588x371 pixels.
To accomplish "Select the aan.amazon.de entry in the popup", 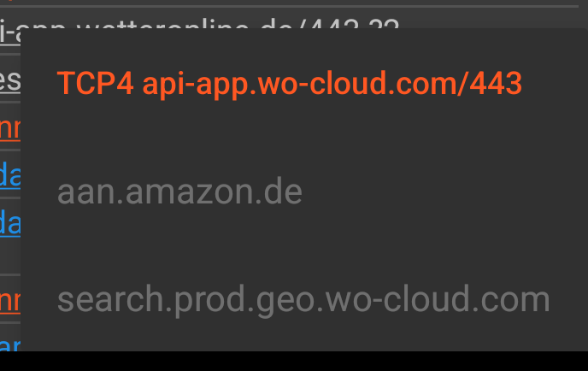I will (179, 192).
